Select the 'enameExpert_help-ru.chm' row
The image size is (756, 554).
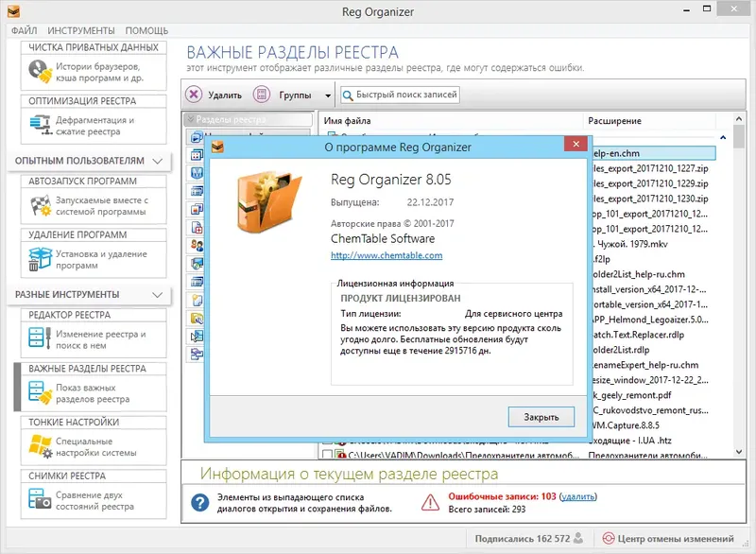653,365
